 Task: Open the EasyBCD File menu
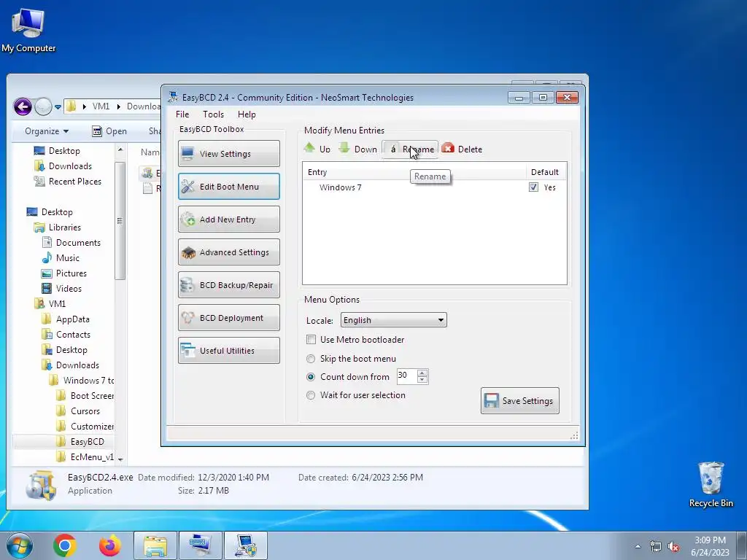click(182, 114)
